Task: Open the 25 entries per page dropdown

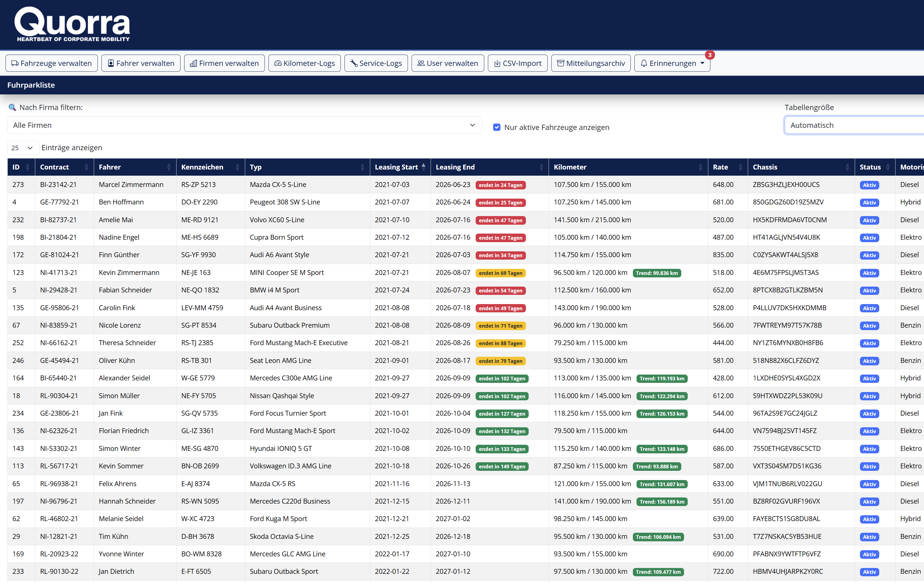Action: tap(23, 148)
